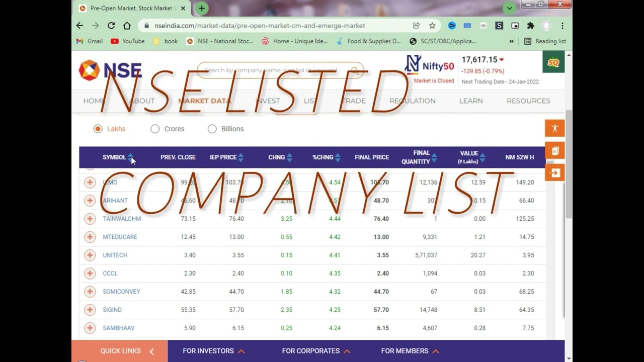Expand the SOMICONVEY row
This screenshot has width=644, height=362.
tap(90, 292)
